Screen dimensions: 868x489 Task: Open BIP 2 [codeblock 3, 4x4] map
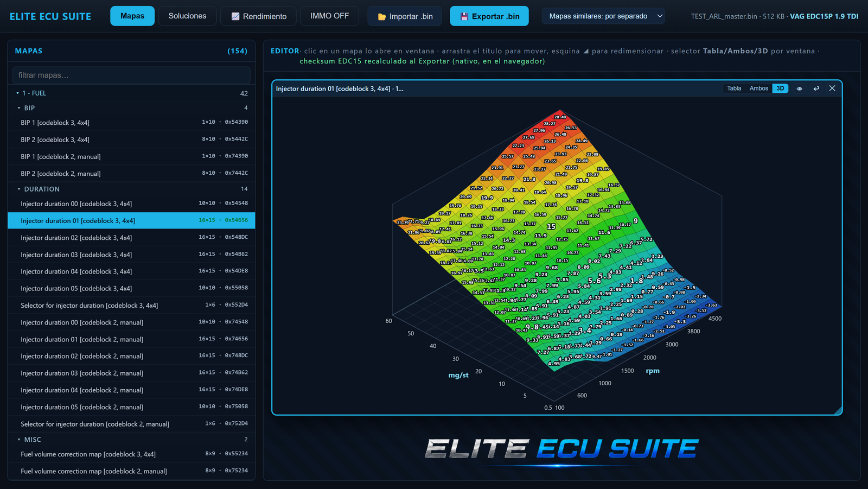[131, 139]
